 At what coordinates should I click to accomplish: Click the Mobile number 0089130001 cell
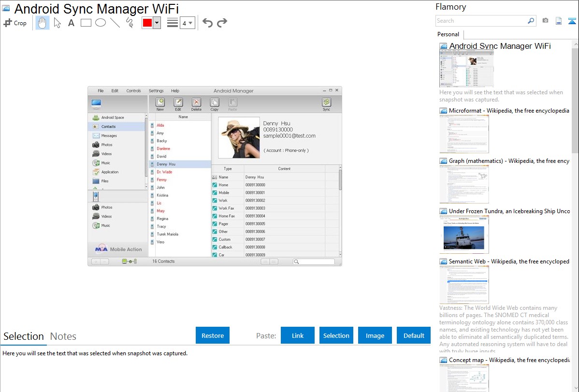pos(284,192)
